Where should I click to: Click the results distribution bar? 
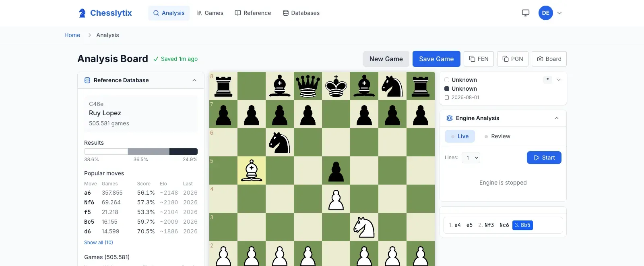click(x=141, y=152)
